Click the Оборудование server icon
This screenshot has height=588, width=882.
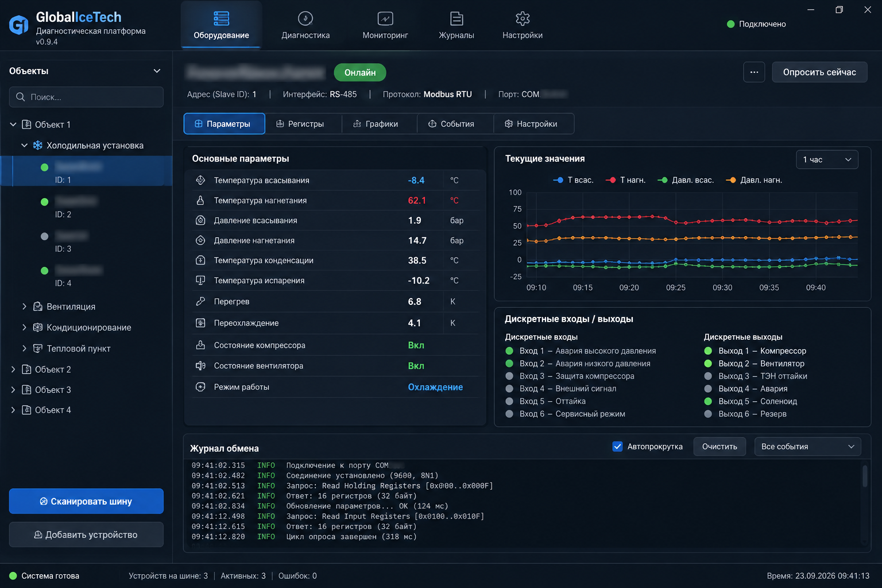point(221,18)
